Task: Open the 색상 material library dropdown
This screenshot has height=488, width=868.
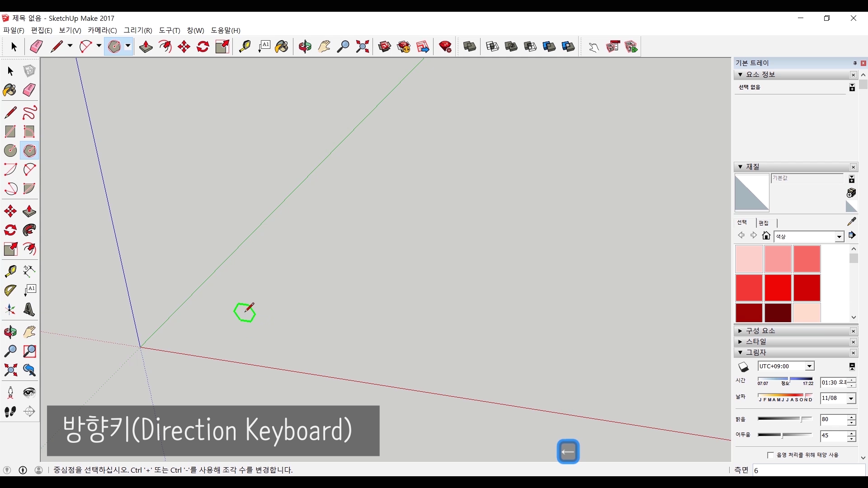Action: [x=839, y=237]
